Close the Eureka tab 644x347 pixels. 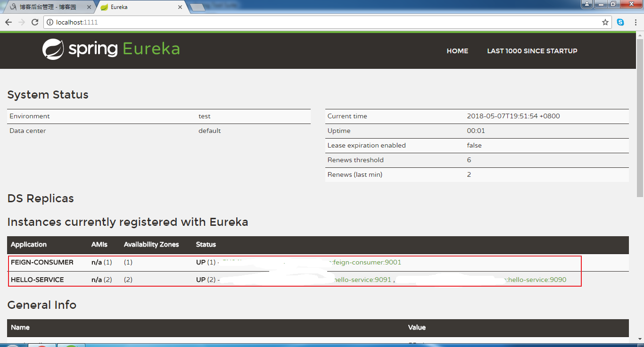click(x=180, y=8)
